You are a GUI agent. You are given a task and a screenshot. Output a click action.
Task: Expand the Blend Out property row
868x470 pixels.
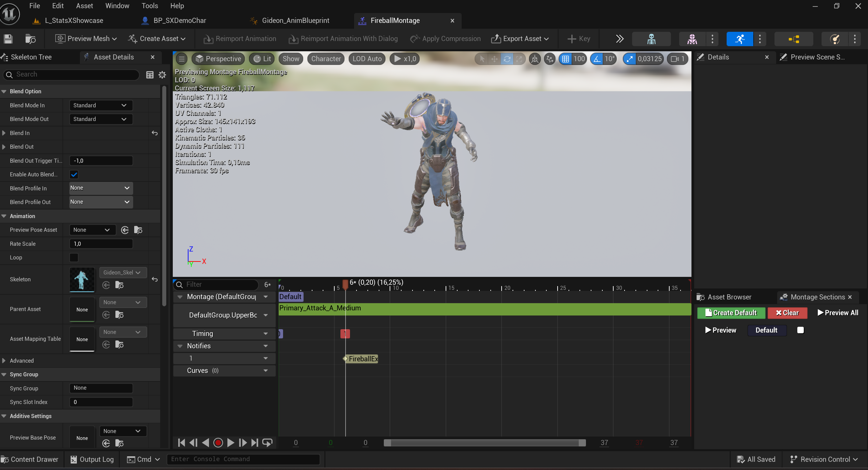(4, 147)
